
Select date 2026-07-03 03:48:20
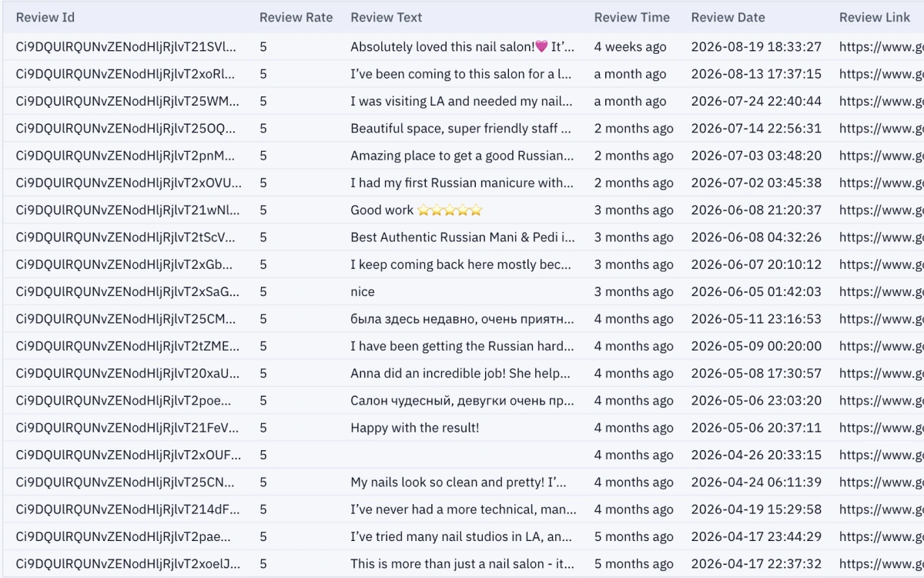click(x=756, y=156)
